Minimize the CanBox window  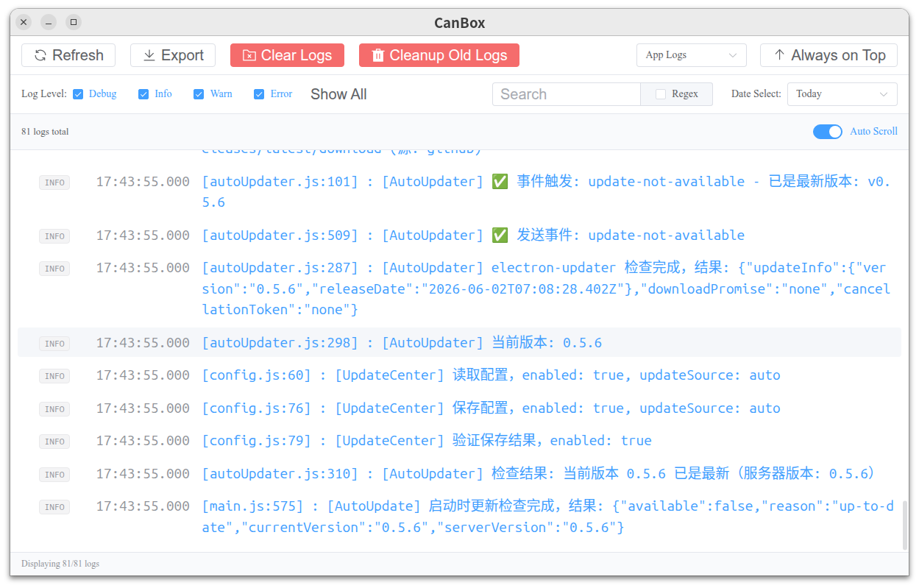pos(49,23)
